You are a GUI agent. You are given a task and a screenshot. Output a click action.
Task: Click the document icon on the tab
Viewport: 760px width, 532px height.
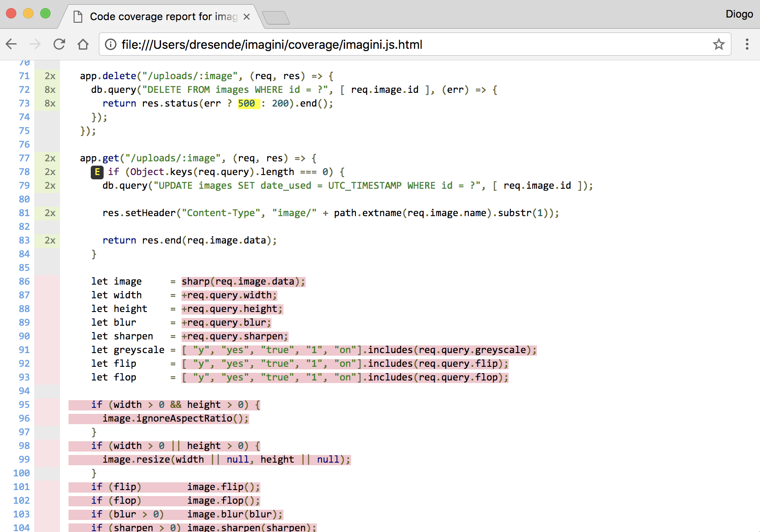[78, 17]
